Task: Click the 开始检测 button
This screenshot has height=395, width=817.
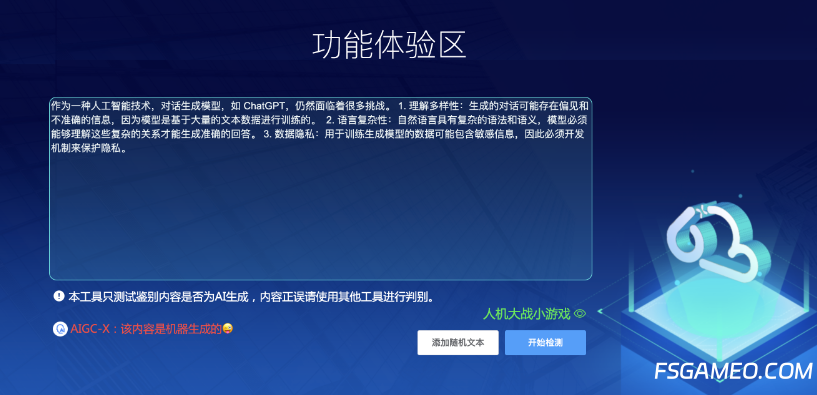Action: point(545,342)
